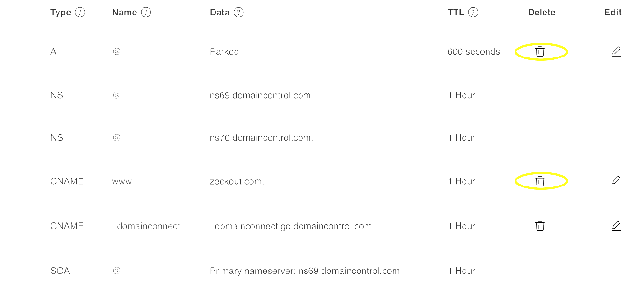Select the zeckout.com. data value
Screen dimensions: 644x286
point(237,181)
